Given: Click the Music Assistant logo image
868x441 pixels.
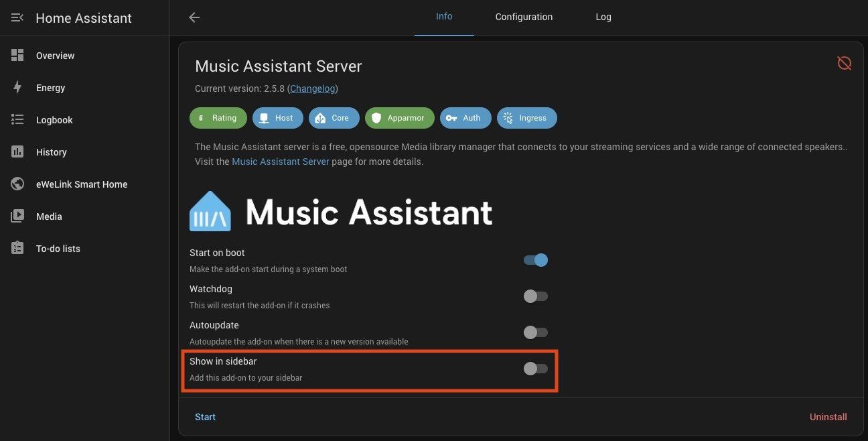Looking at the screenshot, I should (341, 211).
